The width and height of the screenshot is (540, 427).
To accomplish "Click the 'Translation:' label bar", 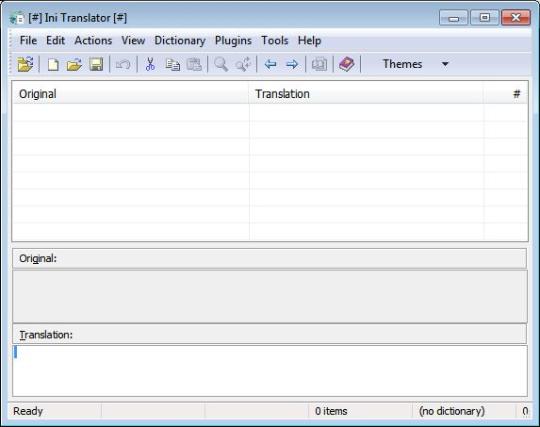I will coord(270,334).
